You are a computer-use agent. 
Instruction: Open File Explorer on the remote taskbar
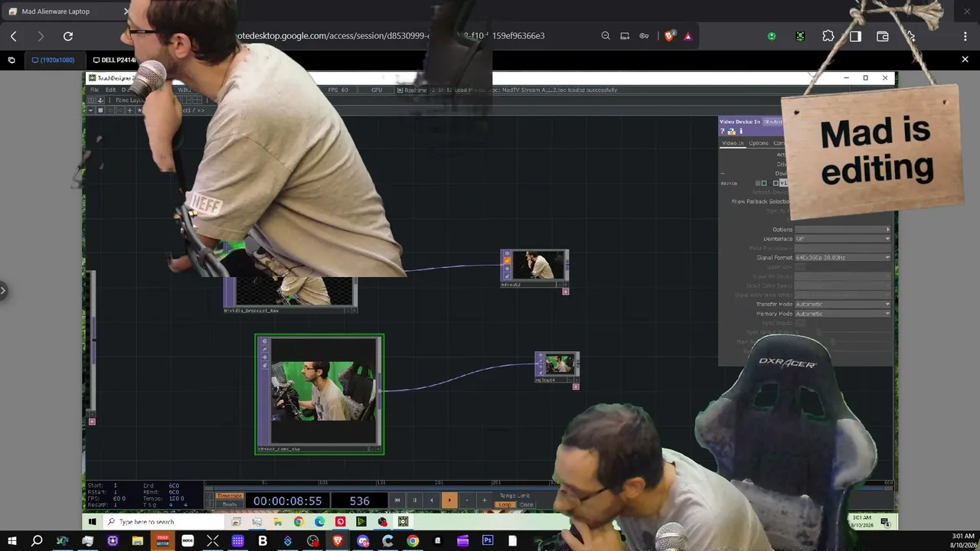278,522
